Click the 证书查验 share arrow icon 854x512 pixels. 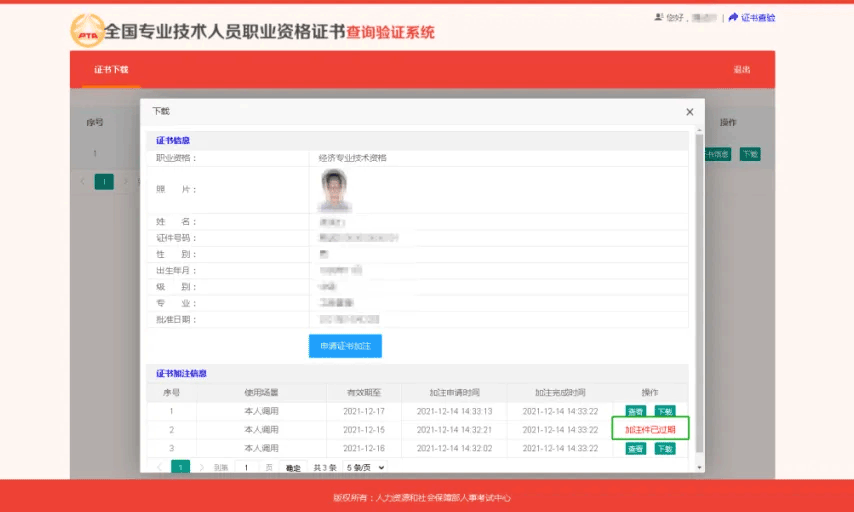point(733,18)
